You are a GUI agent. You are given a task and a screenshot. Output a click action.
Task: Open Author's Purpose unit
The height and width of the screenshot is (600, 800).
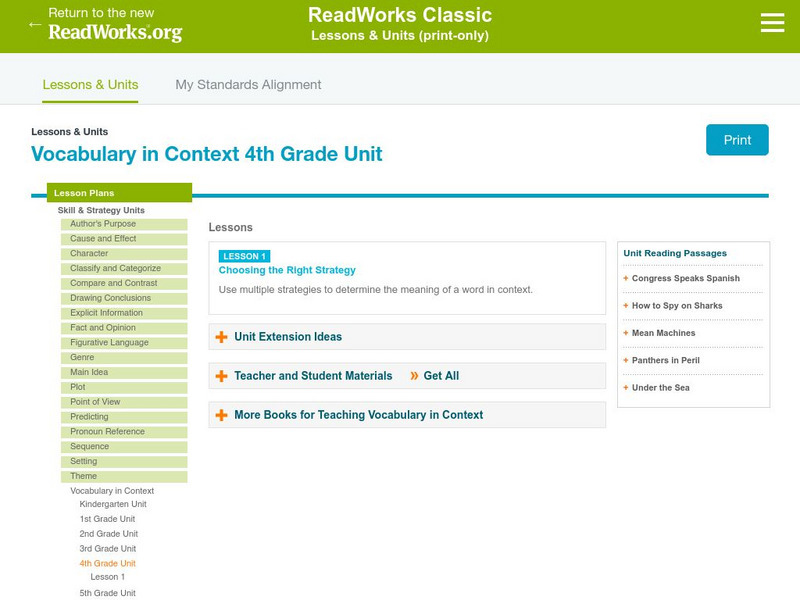pos(124,224)
